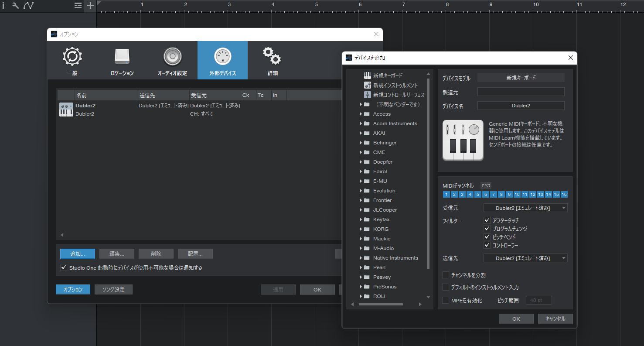Viewport: 644px width, 346px height.
Task: Click the All (すべて) MIDI channels button
Action: 486,185
